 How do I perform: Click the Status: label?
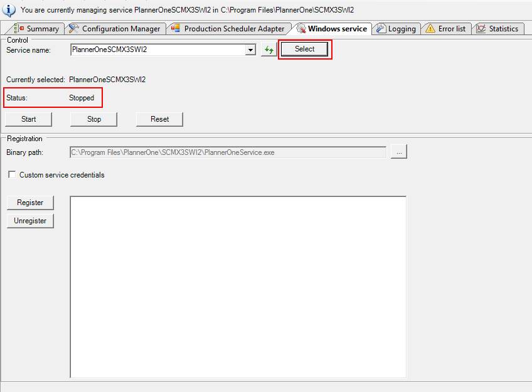[17, 98]
